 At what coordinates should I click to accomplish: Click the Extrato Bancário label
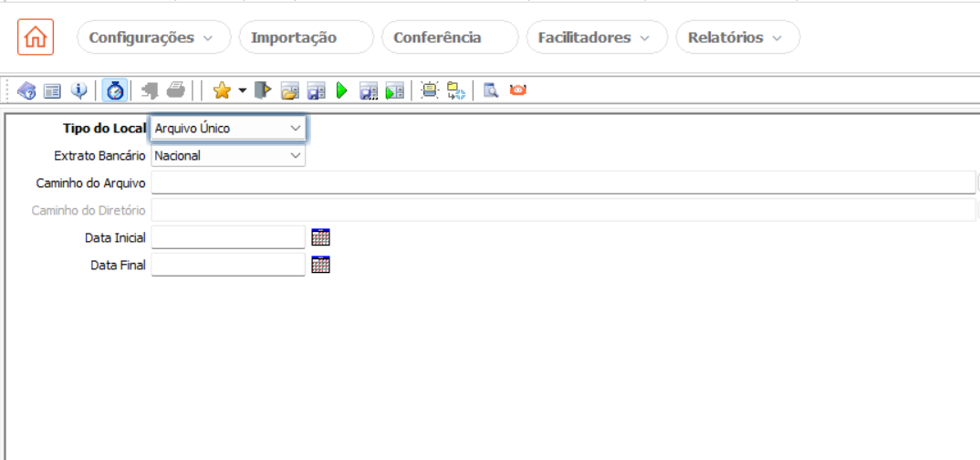(x=100, y=156)
